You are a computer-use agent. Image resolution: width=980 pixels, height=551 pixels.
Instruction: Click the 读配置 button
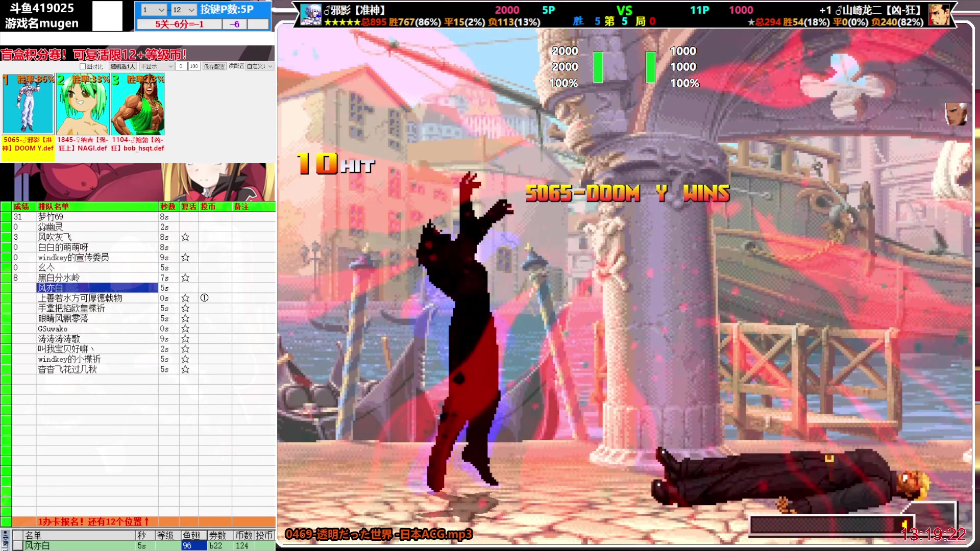pyautogui.click(x=236, y=66)
